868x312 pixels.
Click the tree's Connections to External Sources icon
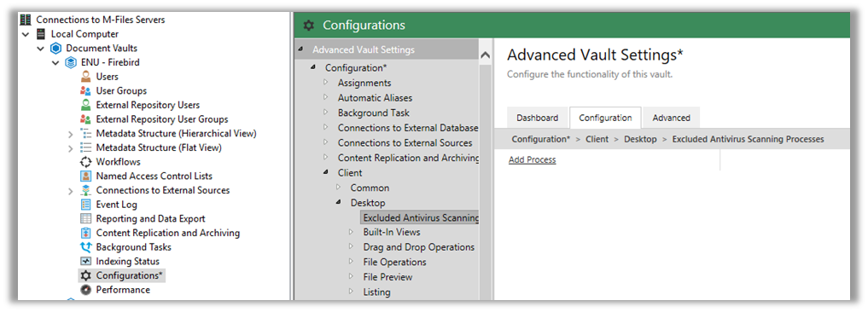[x=86, y=190]
